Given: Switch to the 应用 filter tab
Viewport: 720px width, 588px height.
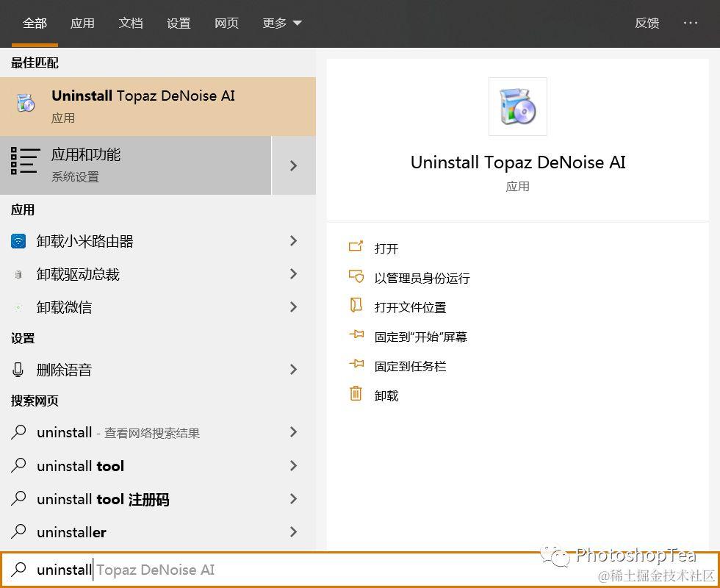Looking at the screenshot, I should point(82,23).
